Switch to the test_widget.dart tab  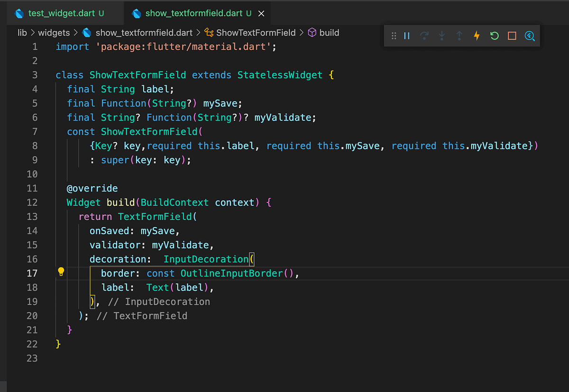[x=62, y=13]
